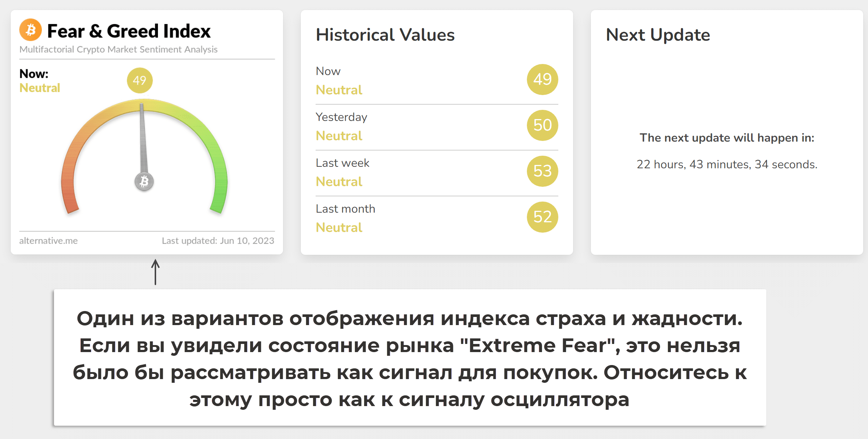Select the Yesterday row label
This screenshot has width=868, height=439.
point(341,117)
